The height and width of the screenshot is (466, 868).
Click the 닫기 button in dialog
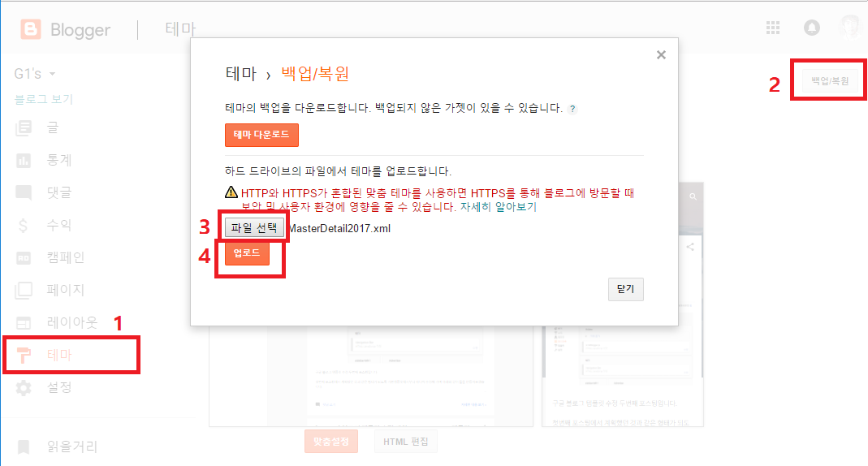tap(625, 289)
